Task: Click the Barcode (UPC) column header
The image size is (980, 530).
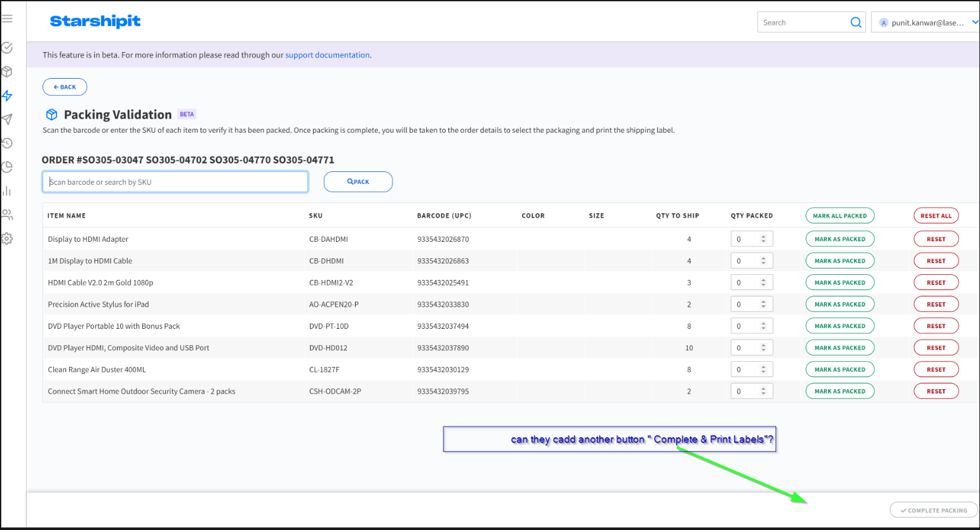Action: (444, 216)
